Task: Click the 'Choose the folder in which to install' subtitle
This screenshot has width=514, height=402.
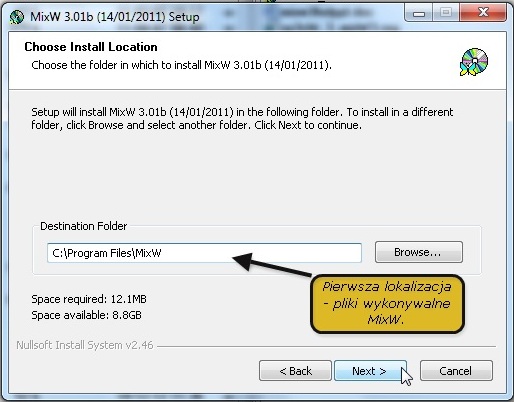Action: pyautogui.click(x=181, y=65)
